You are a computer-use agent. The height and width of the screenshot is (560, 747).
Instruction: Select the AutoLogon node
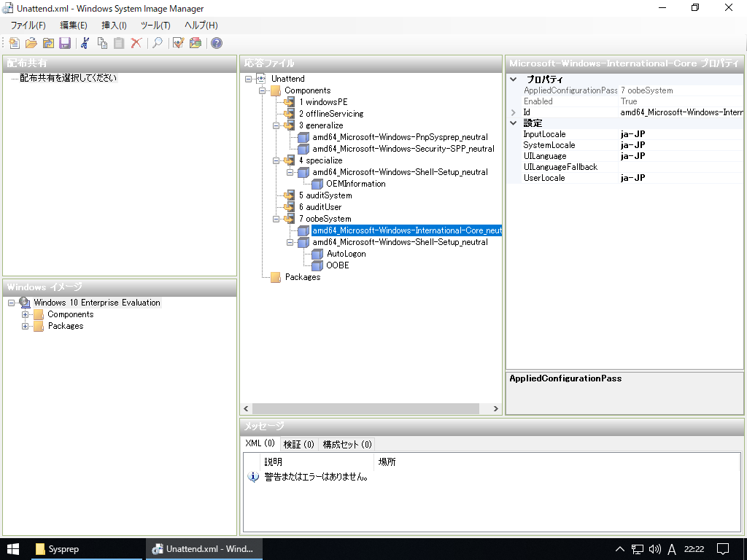347,254
